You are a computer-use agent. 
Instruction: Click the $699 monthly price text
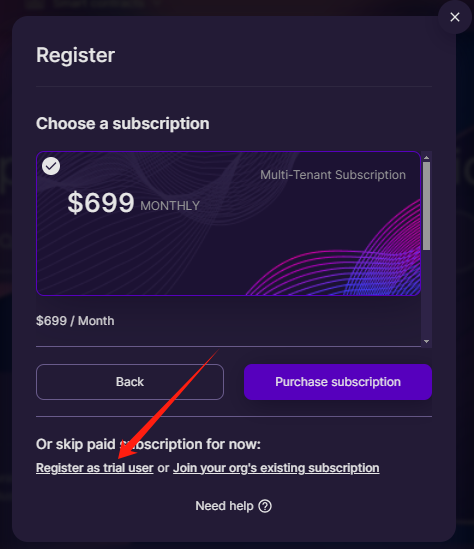(x=101, y=202)
